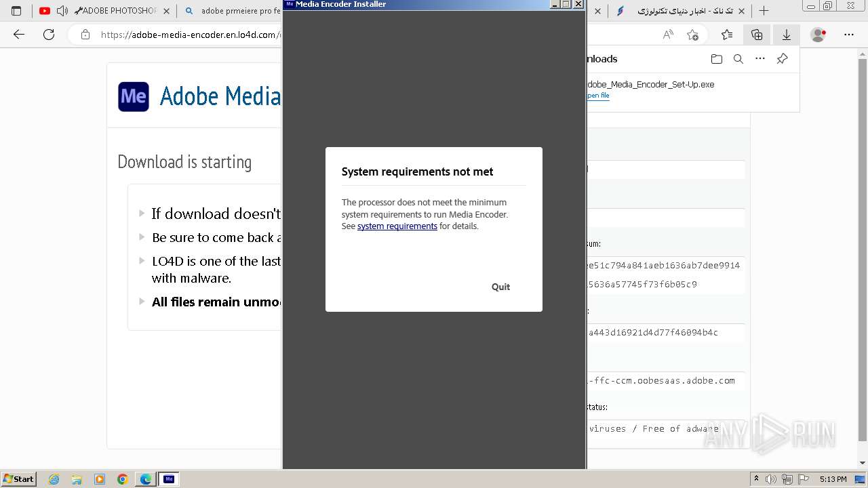Switch to Media Encoder installer taskbar button

[169, 479]
